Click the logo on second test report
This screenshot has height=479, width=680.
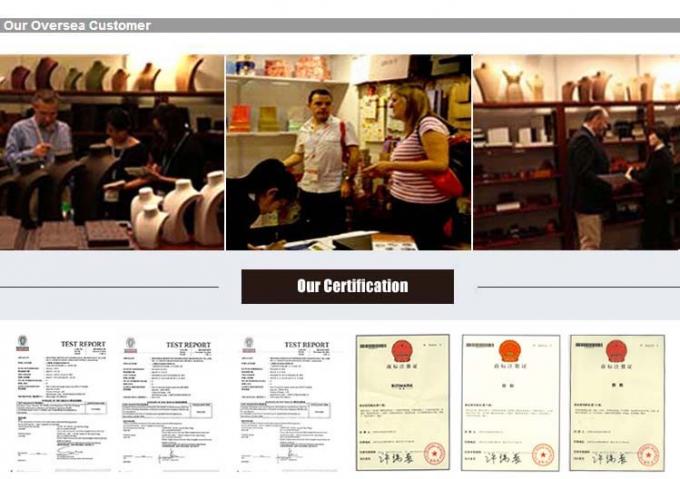130,345
